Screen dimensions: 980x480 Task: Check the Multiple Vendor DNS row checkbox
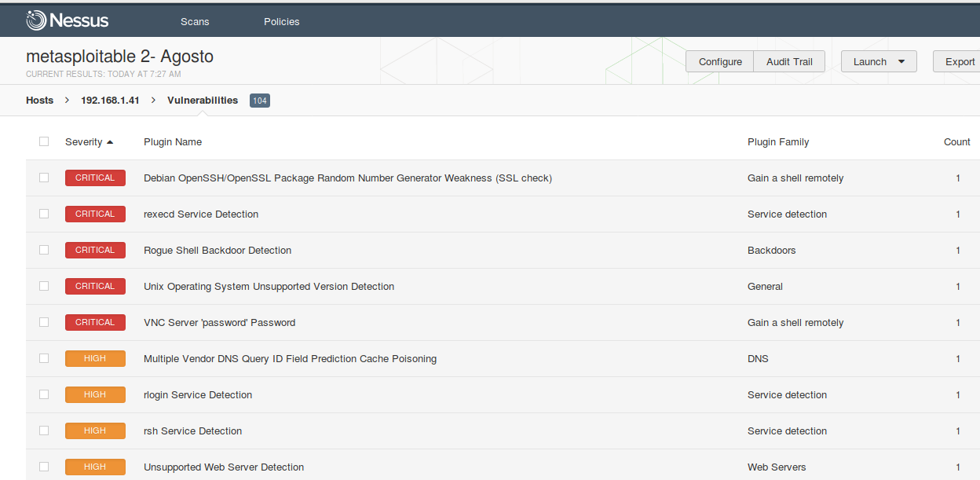44,358
